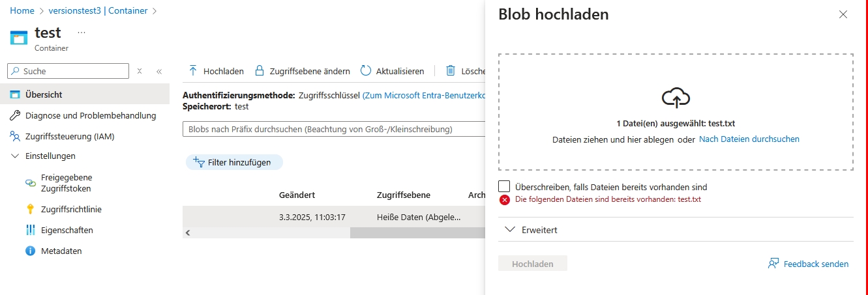This screenshot has height=295, width=868.
Task: Open Diagnose und Problembehandlung menu item
Action: (91, 115)
